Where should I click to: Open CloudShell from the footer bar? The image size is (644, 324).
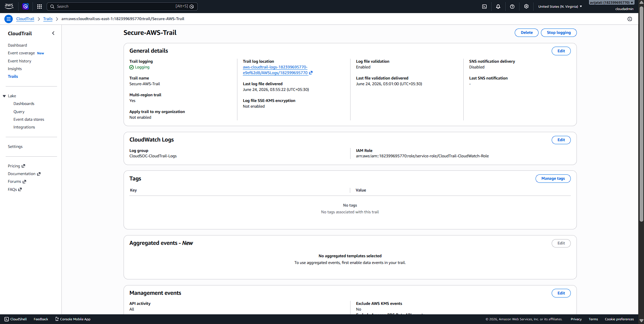[16, 319]
